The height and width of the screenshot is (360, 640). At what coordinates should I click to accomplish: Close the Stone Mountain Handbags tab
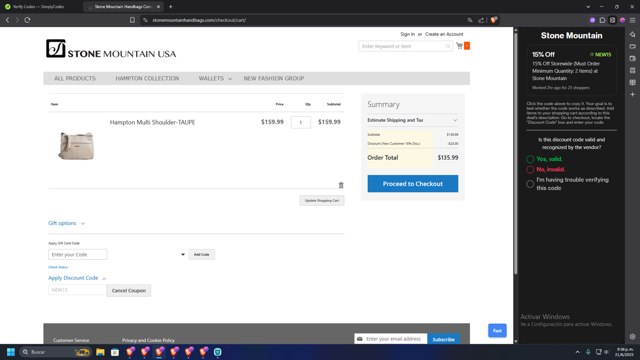(x=158, y=7)
